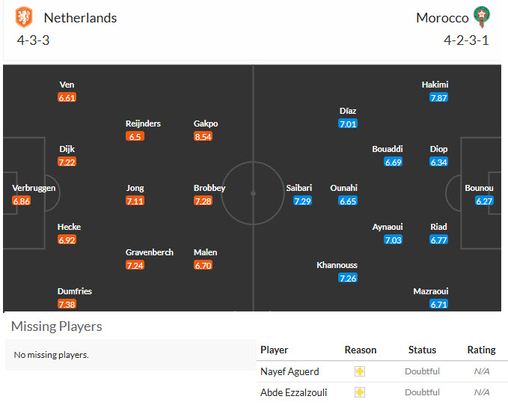Open the Netherlands team name link
Screen dimensions: 508x420
(80, 18)
